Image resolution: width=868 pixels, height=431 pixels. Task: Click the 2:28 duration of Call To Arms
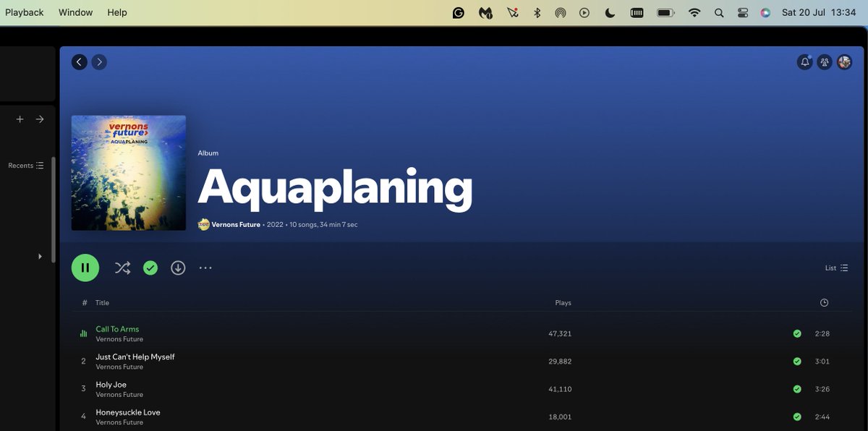[822, 334]
